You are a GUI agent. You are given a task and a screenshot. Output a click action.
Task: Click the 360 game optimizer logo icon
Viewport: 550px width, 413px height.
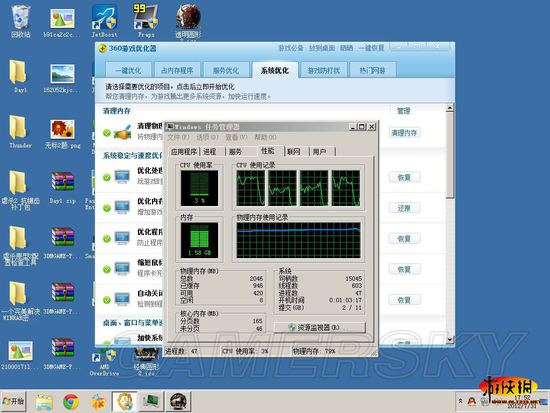click(102, 48)
